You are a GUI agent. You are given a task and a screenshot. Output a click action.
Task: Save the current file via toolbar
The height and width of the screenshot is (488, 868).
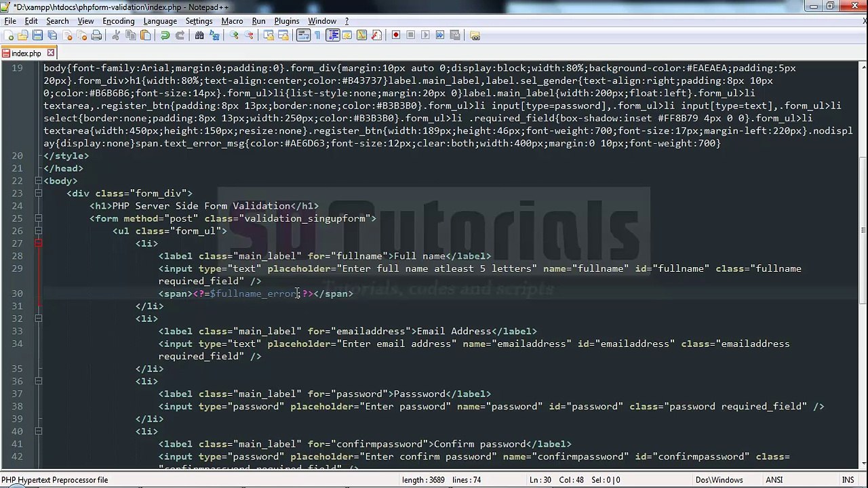[37, 35]
